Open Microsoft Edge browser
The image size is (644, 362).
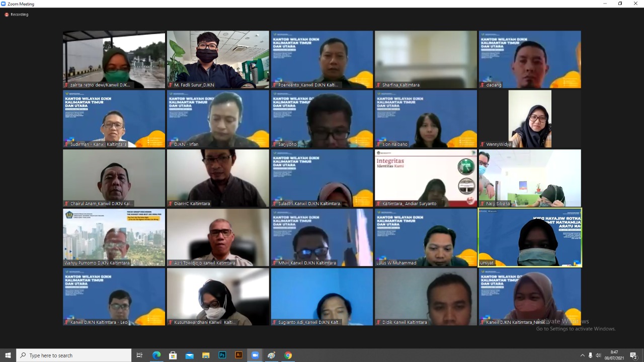pos(156,355)
